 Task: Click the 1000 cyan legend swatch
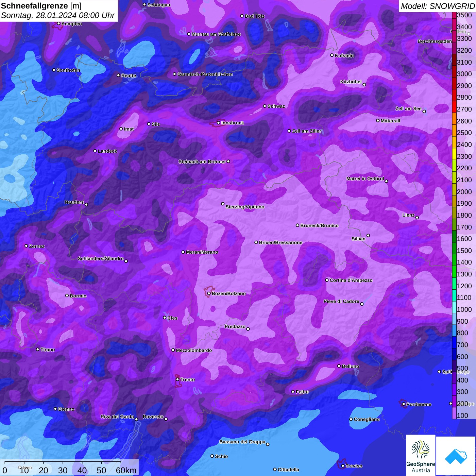[454, 307]
